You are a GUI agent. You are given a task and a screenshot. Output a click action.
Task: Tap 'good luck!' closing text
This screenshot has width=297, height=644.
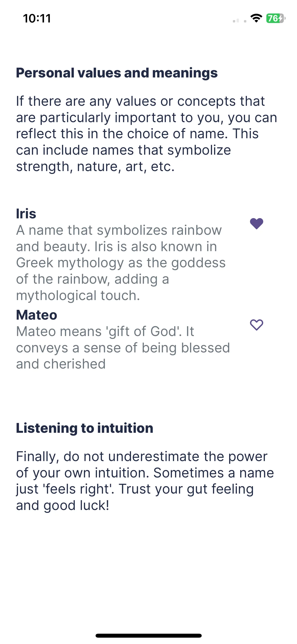coord(76,505)
